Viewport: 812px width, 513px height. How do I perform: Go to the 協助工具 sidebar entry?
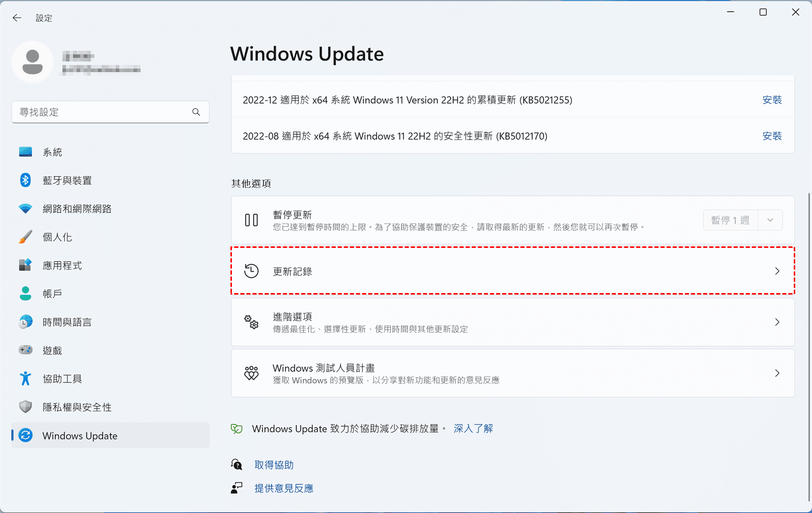pos(110,379)
